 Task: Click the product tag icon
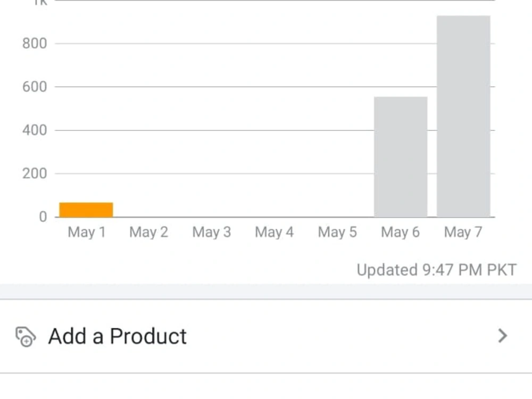26,337
